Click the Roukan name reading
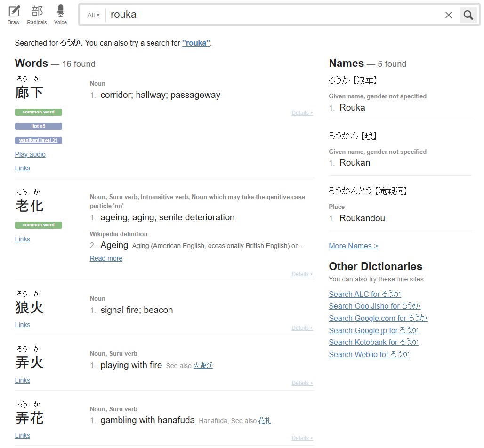The width and height of the screenshot is (484, 448). click(x=355, y=163)
